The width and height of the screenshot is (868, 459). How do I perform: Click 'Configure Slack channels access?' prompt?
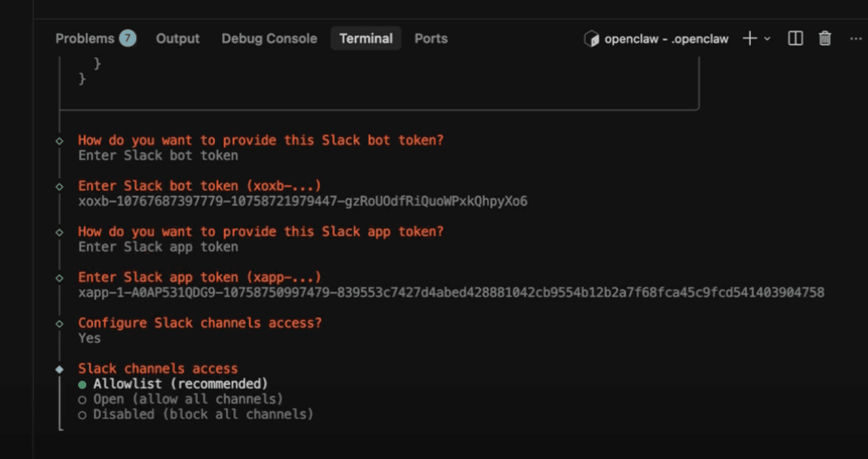200,323
